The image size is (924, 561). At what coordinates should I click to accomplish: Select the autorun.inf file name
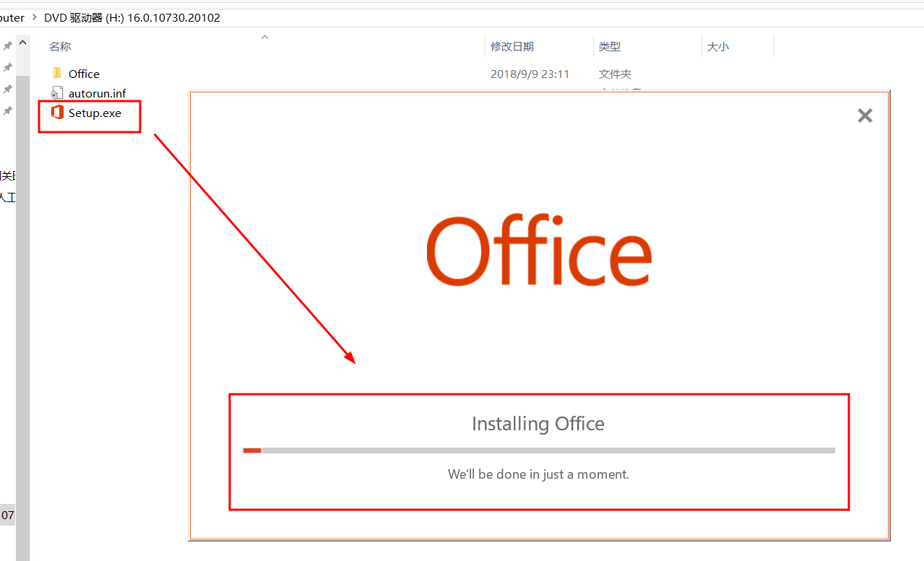tap(98, 93)
